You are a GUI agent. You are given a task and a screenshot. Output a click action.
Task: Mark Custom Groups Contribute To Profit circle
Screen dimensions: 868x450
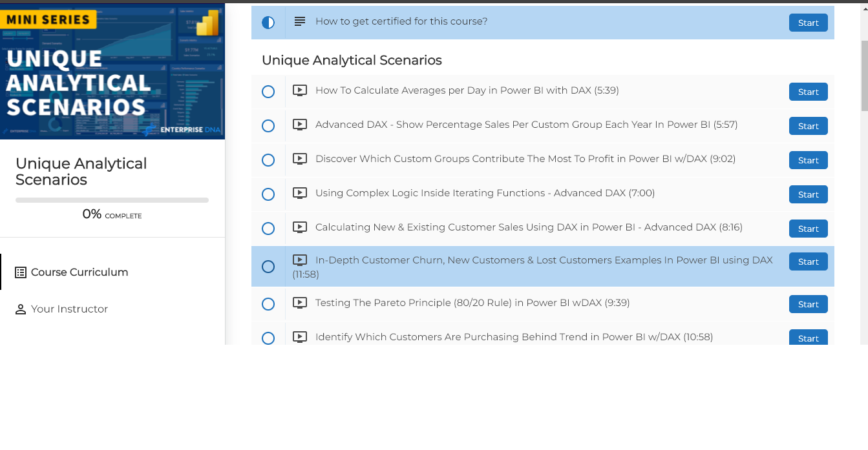(268, 160)
